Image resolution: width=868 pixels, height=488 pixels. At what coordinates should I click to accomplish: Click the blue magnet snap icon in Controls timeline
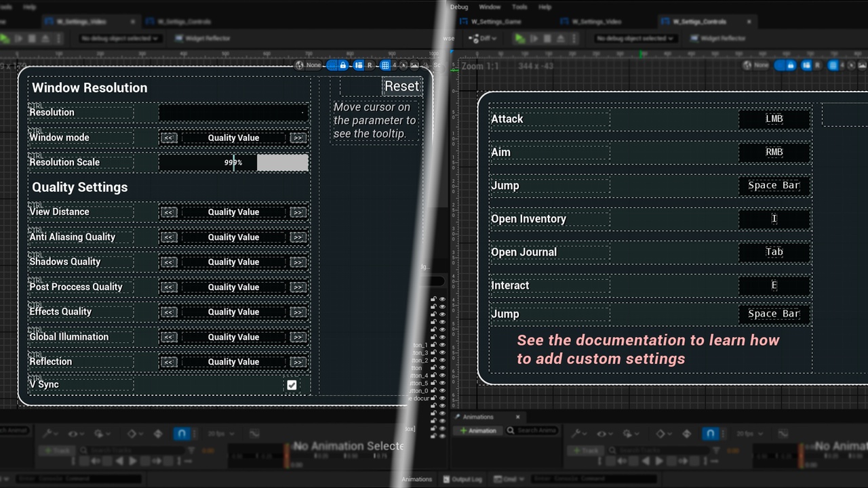tap(710, 434)
